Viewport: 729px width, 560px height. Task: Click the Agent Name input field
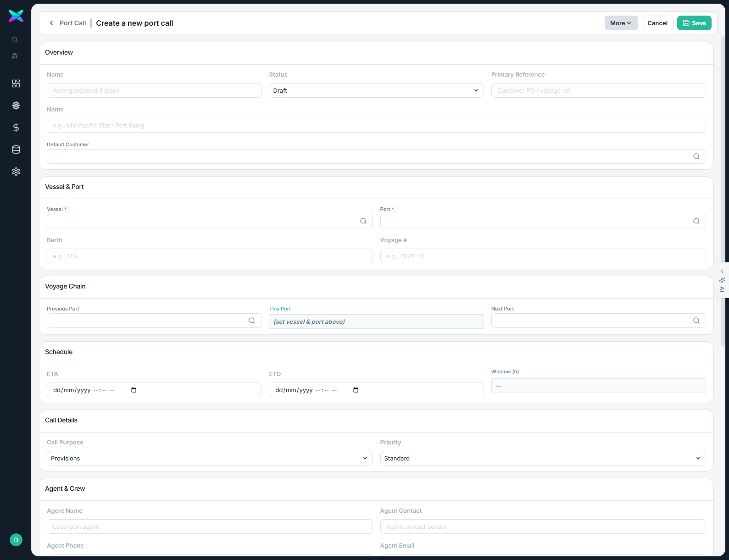tap(210, 527)
